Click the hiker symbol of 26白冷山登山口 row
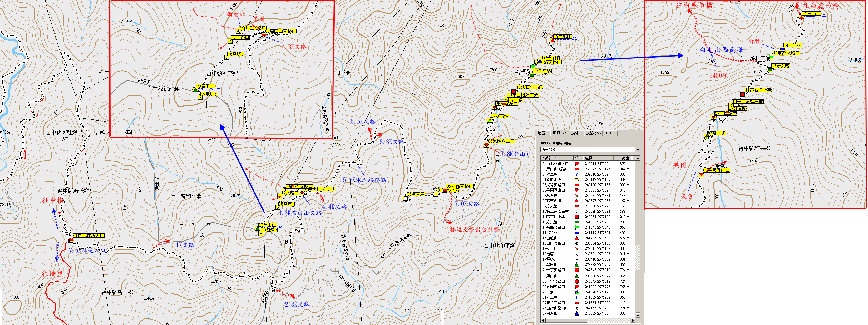Image resolution: width=868 pixels, height=325 pixels. [x=576, y=308]
